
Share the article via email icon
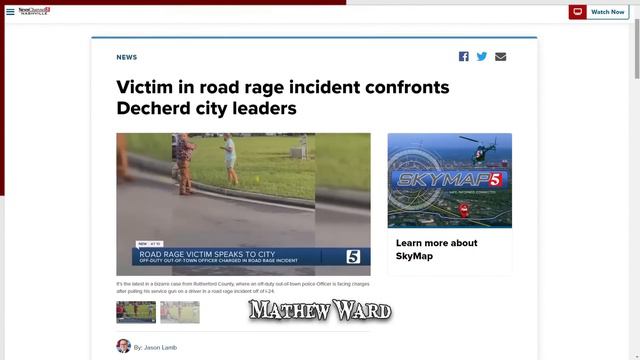click(x=500, y=57)
